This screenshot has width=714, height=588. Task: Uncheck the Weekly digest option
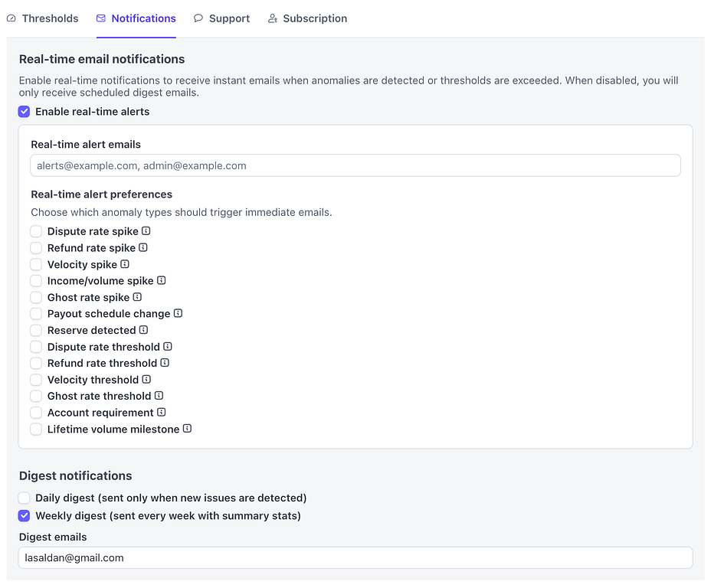click(25, 516)
